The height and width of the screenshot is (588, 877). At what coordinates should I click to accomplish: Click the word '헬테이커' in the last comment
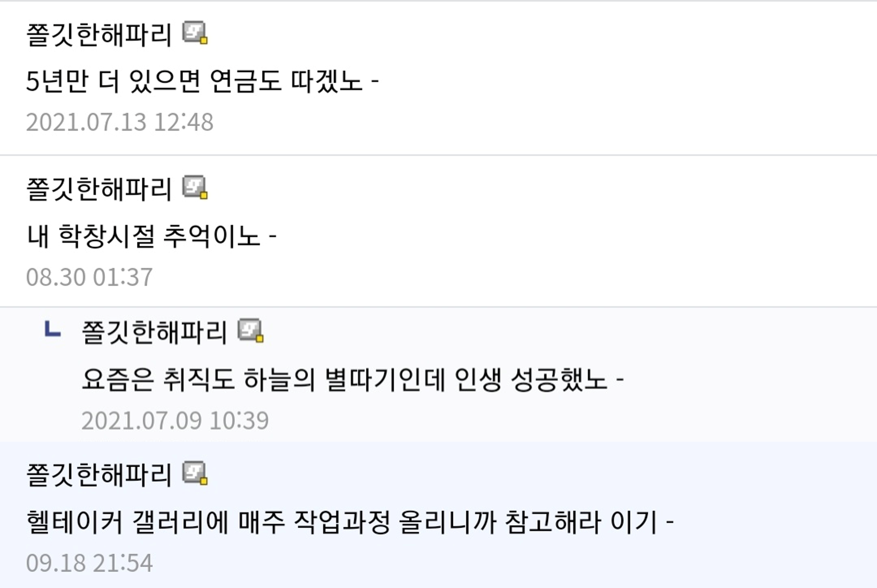pyautogui.click(x=75, y=522)
